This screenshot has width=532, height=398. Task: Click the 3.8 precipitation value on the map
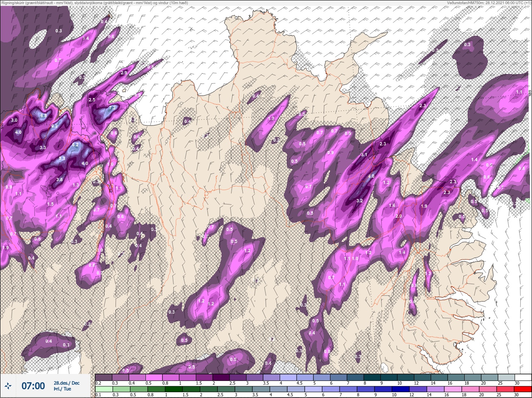pyautogui.click(x=59, y=180)
